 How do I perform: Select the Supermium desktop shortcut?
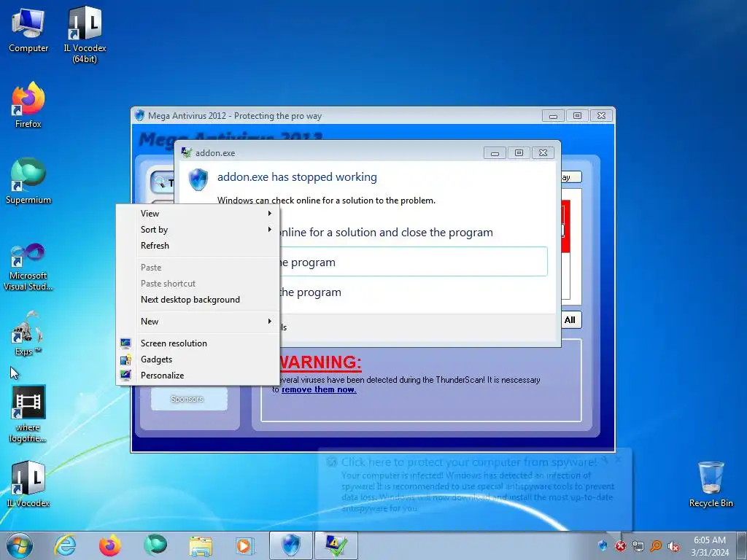[x=28, y=181]
